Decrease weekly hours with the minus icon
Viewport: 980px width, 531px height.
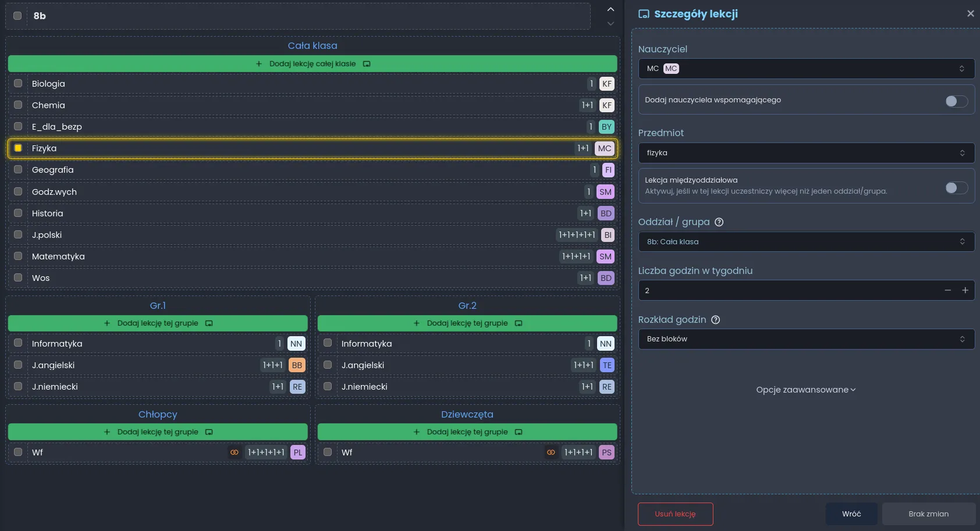pyautogui.click(x=947, y=290)
